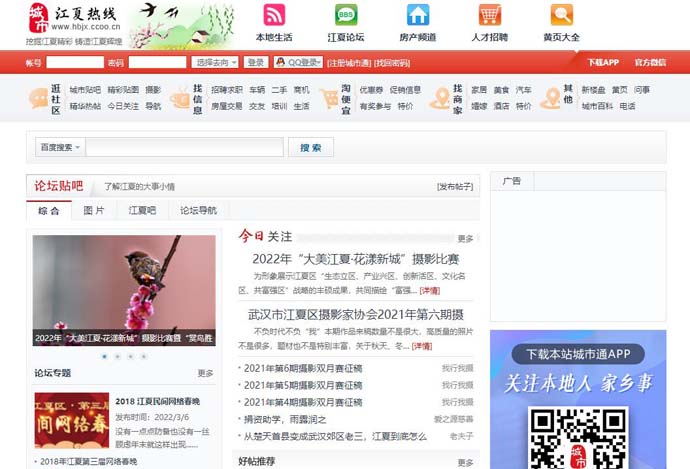
Task: Click the 淘便宜 shopping cart icon
Action: tap(329, 99)
